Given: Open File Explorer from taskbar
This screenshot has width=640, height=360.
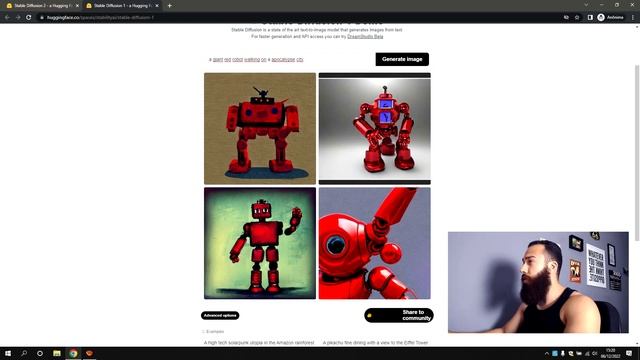Looking at the screenshot, I should [x=57, y=353].
